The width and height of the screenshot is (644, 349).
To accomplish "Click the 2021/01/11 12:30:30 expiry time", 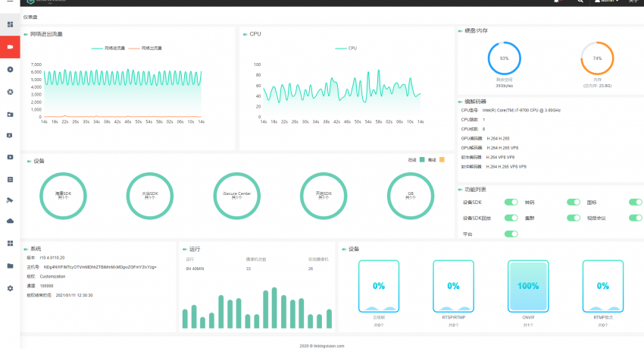I will pos(74,295).
